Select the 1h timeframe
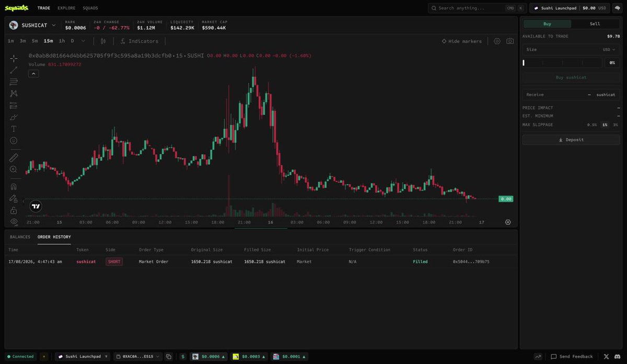The image size is (627, 364). (x=62, y=41)
